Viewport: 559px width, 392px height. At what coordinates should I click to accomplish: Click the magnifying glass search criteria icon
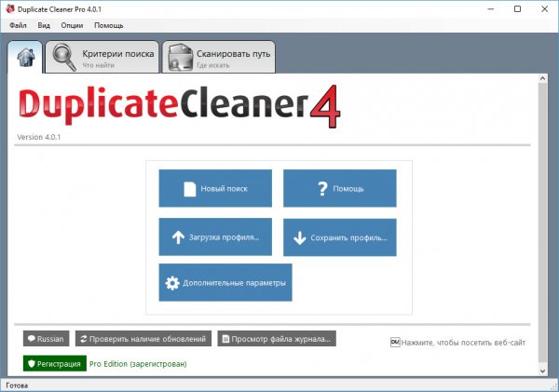click(64, 58)
